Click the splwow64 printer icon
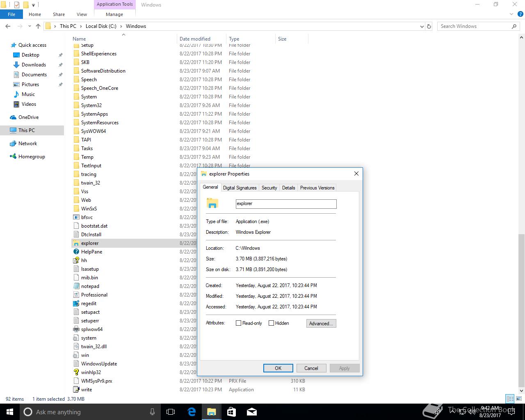The height and width of the screenshot is (420, 525). pyautogui.click(x=76, y=329)
